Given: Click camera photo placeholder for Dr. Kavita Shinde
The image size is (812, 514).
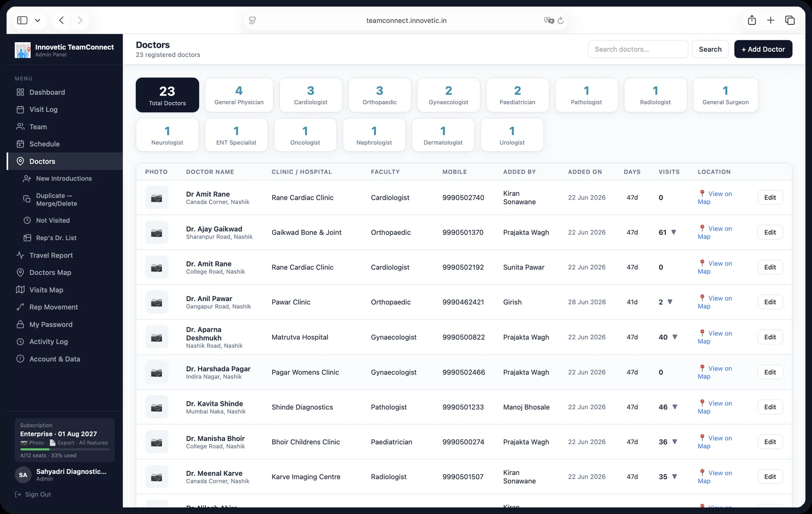Looking at the screenshot, I should point(156,407).
